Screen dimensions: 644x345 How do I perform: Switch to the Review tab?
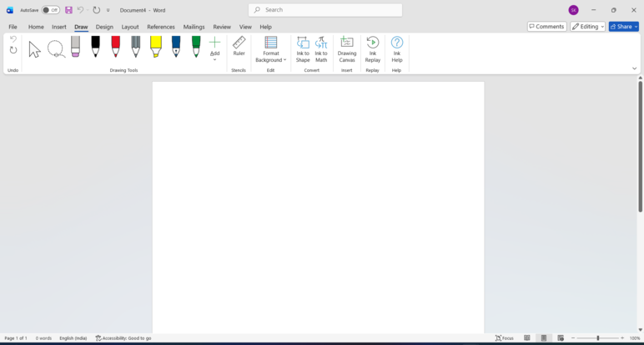click(222, 27)
